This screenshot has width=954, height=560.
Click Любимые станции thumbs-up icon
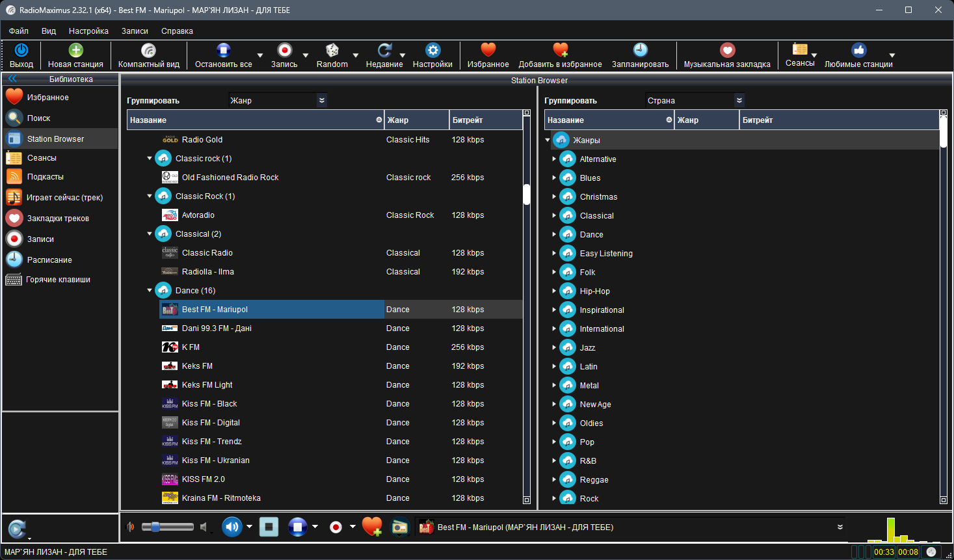tap(858, 50)
